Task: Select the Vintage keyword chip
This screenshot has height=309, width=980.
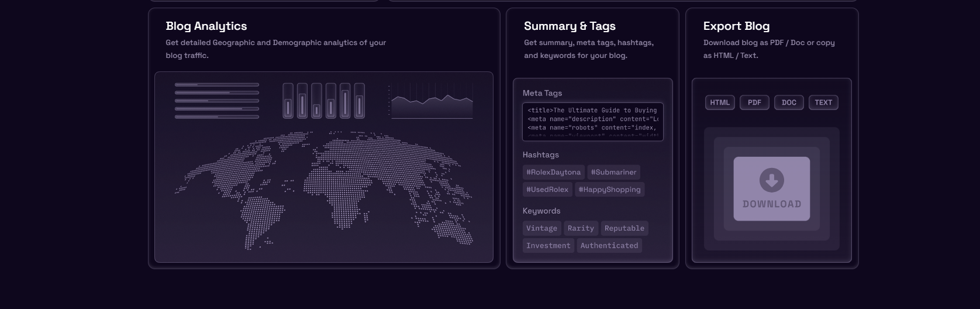Action: point(541,228)
